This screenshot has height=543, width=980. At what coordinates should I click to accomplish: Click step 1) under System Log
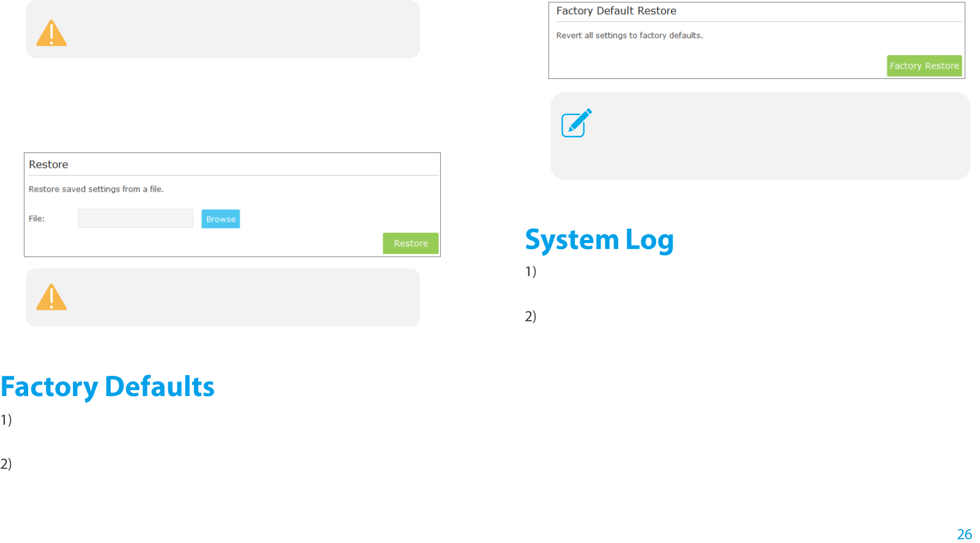531,271
